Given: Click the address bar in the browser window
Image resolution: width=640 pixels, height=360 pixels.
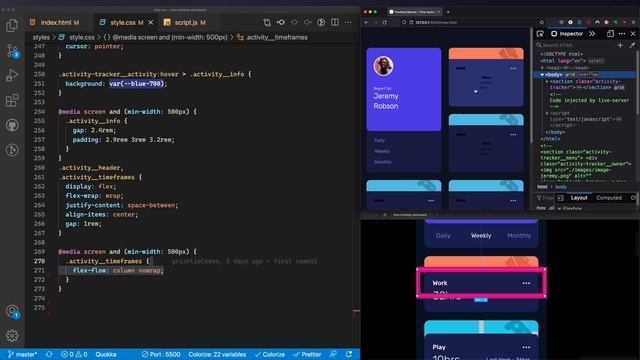Looking at the screenshot, I should coord(469,22).
